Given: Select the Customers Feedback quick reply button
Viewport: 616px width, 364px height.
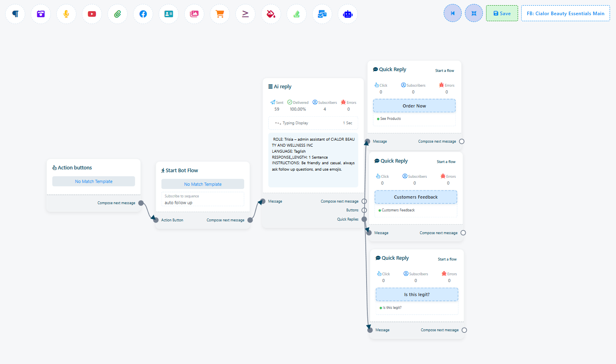Looking at the screenshot, I should (416, 197).
